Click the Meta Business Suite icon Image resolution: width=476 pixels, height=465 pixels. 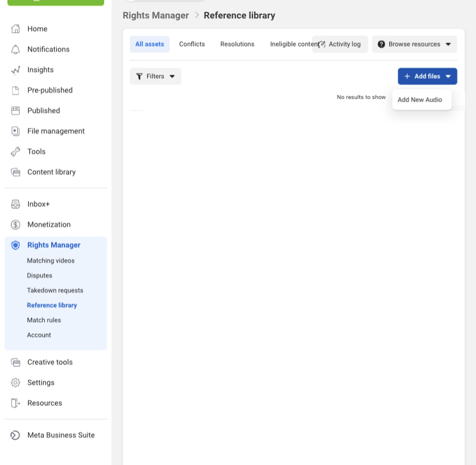[x=16, y=436]
